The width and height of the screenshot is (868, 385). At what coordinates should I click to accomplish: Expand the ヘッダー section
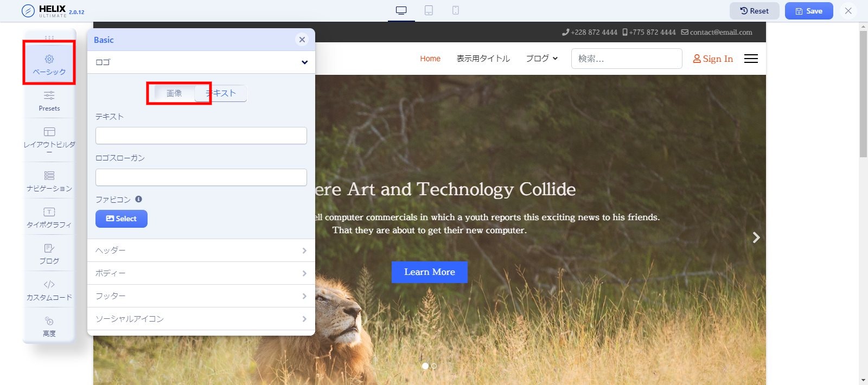(x=201, y=251)
